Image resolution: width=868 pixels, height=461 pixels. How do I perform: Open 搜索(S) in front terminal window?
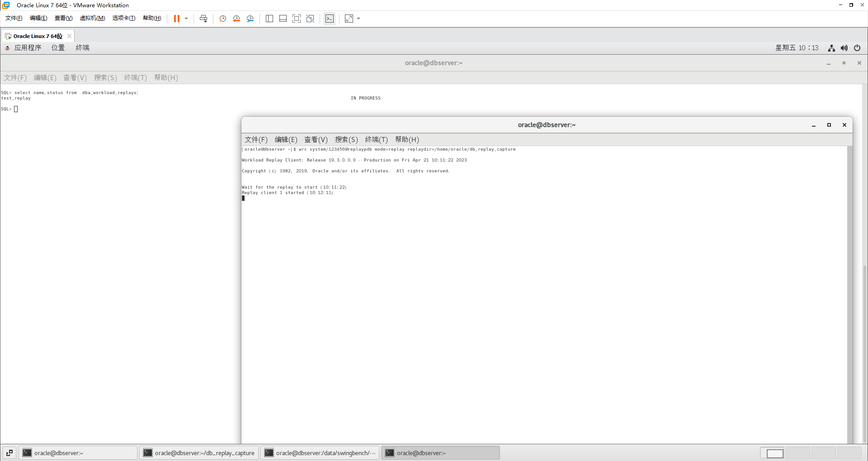[x=346, y=140]
